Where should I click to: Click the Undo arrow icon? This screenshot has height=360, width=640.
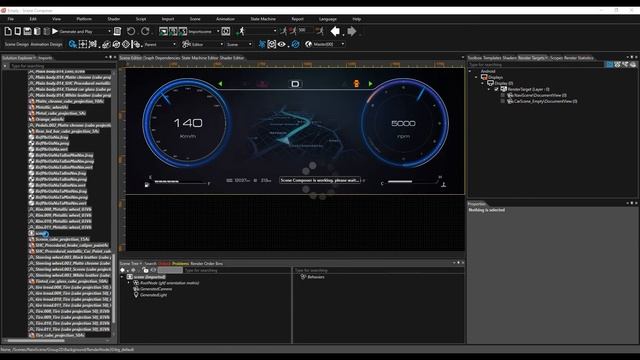click(x=131, y=31)
